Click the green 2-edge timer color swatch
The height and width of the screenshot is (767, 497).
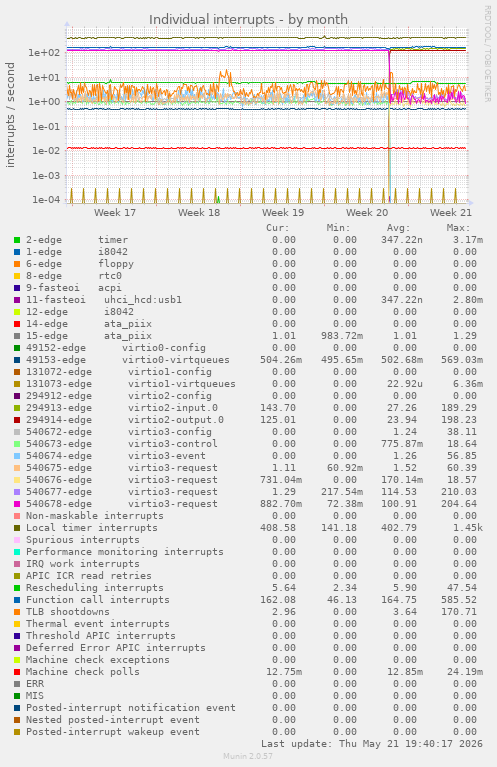coord(17,240)
